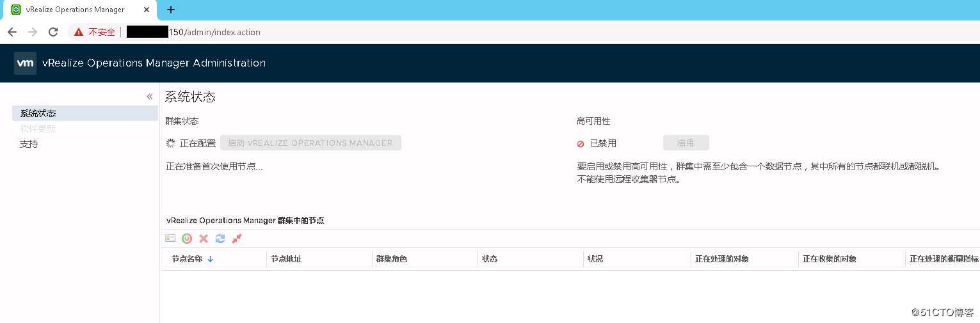Click the 群集状态 label
980x323 pixels.
point(182,121)
